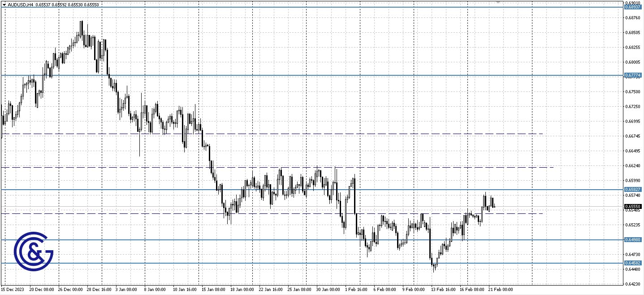Click the dashed support line near 0.65485
This screenshot has height=295, width=644.
[x=269, y=213]
